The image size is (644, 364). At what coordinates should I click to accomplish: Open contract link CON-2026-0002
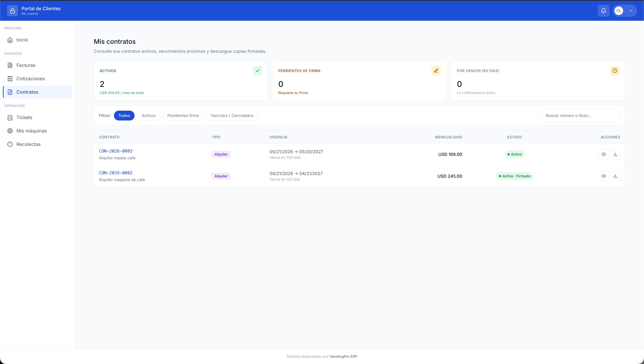click(116, 173)
